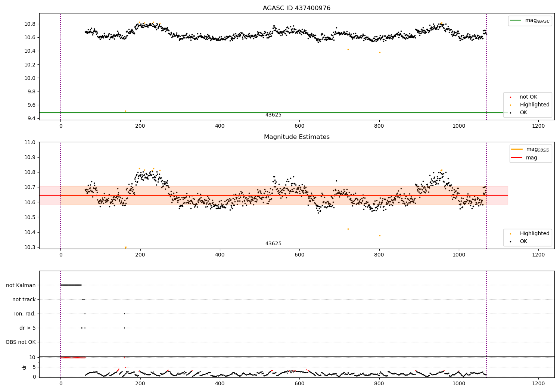Viewport: 560px width, 392px height.
Task: Click the row of 'not Kalman' flag points
Action: click(x=71, y=285)
